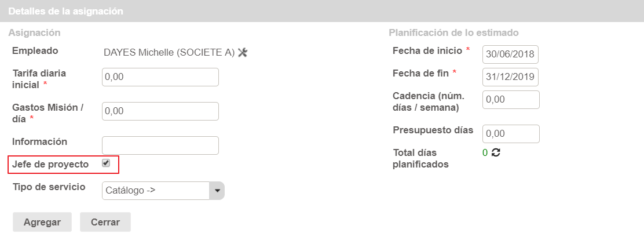Toggle the Jefe de proyecto checkbox

(x=106, y=163)
